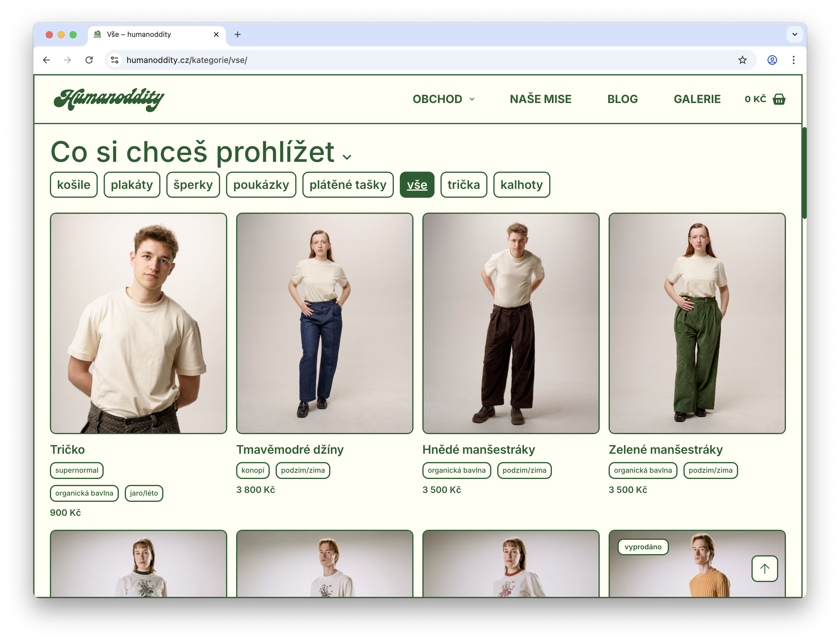840x642 pixels.
Task: Click the site information icon in the address bar
Action: [114, 60]
